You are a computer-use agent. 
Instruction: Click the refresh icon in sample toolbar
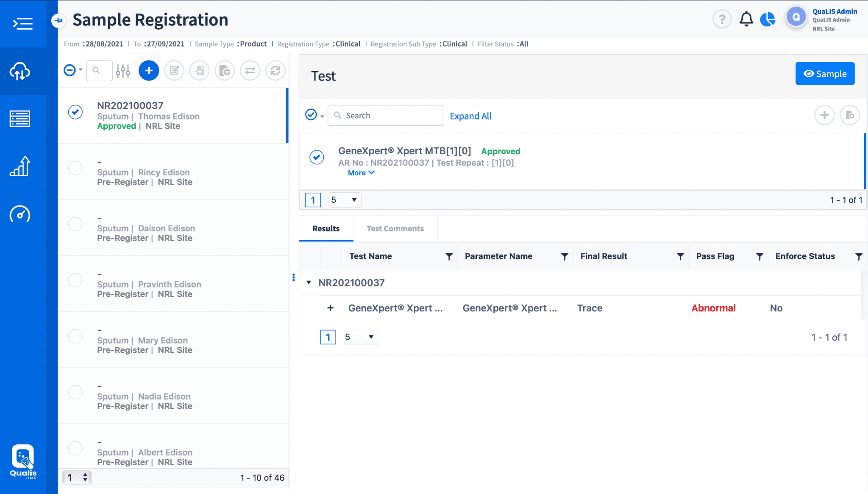275,70
